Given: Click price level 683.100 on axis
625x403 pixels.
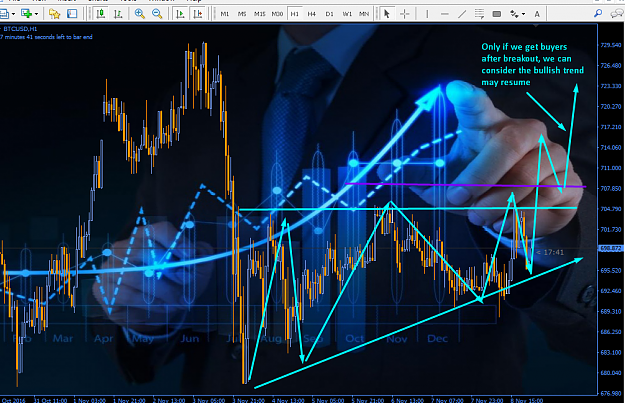Looking at the screenshot, I should point(611,352).
